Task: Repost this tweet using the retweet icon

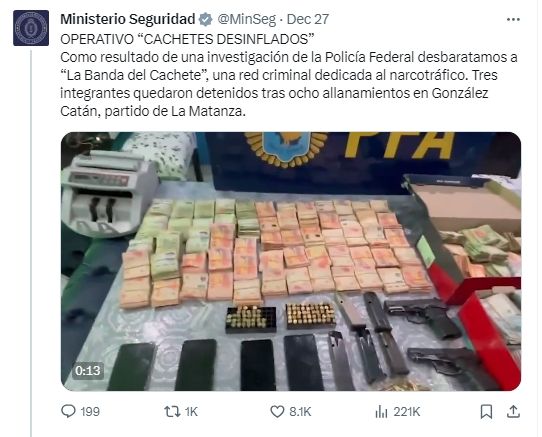Action: [x=172, y=411]
